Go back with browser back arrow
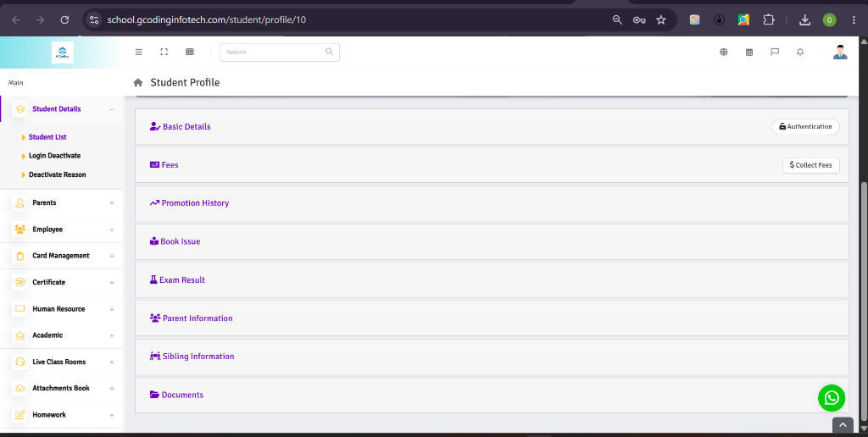 click(15, 20)
